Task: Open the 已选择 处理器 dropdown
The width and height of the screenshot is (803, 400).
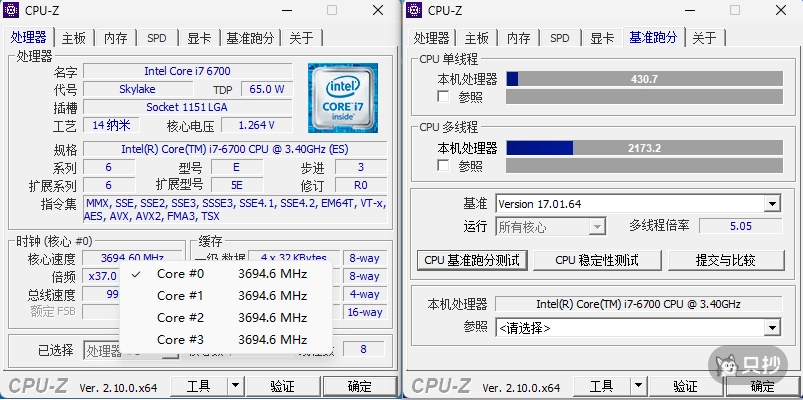Action: coord(131,350)
